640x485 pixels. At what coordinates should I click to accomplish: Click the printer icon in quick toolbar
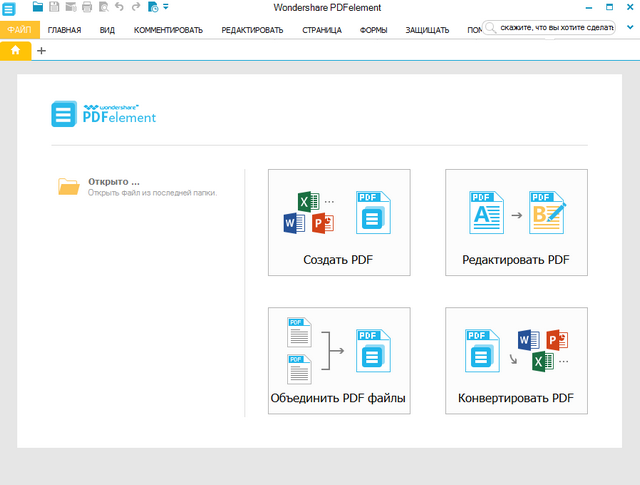click(87, 7)
